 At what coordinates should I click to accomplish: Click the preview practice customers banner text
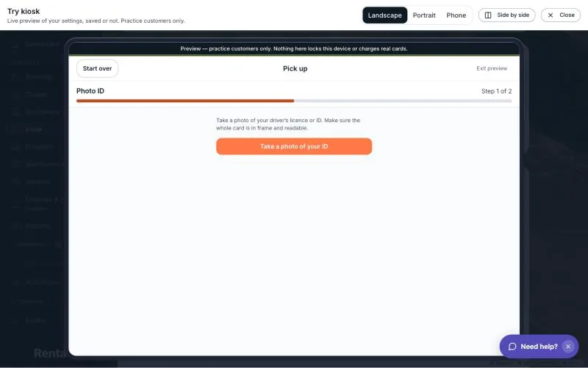(x=293, y=49)
